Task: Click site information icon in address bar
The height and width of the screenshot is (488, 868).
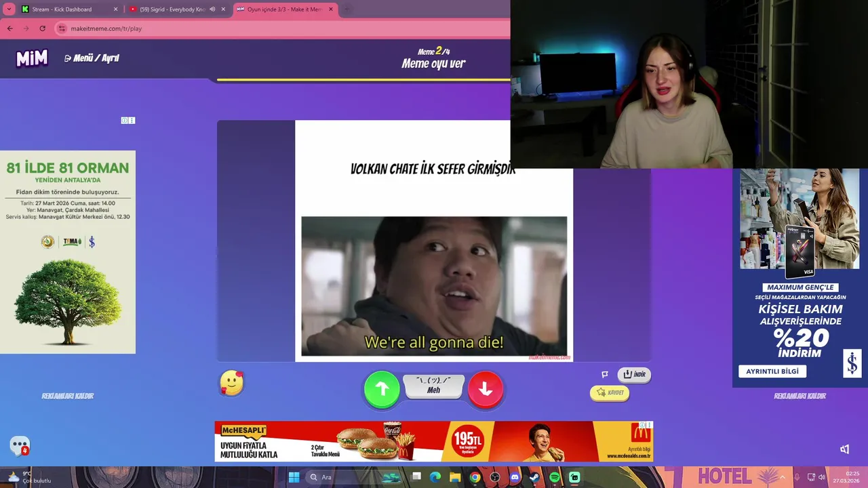Action: (x=62, y=28)
